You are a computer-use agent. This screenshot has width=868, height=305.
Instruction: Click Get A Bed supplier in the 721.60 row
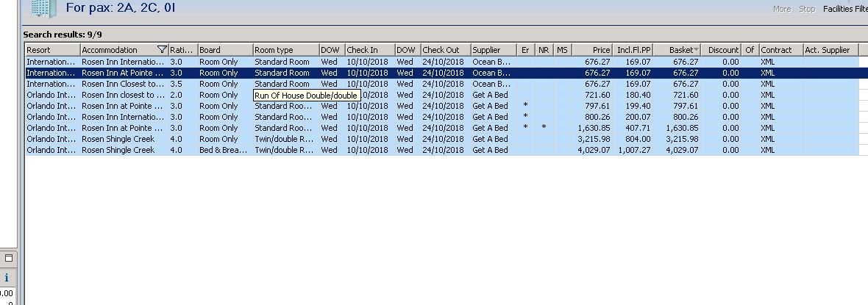click(x=490, y=95)
